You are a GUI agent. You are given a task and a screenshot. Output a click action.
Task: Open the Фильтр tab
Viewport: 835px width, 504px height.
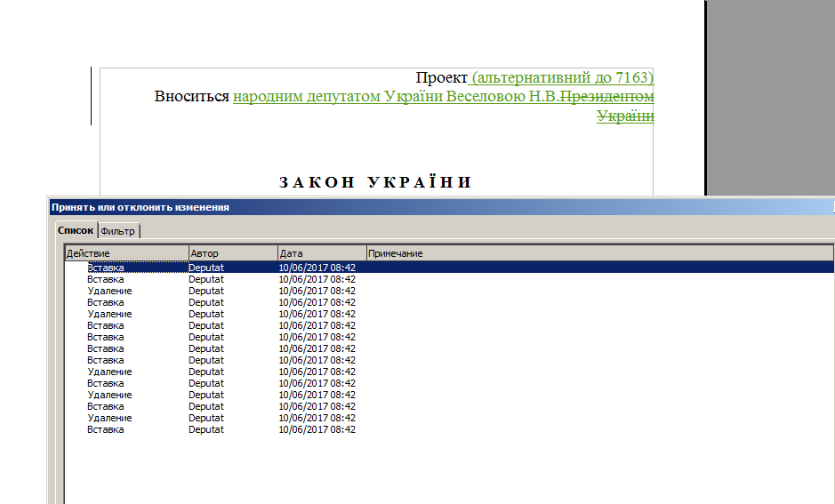[x=118, y=231]
